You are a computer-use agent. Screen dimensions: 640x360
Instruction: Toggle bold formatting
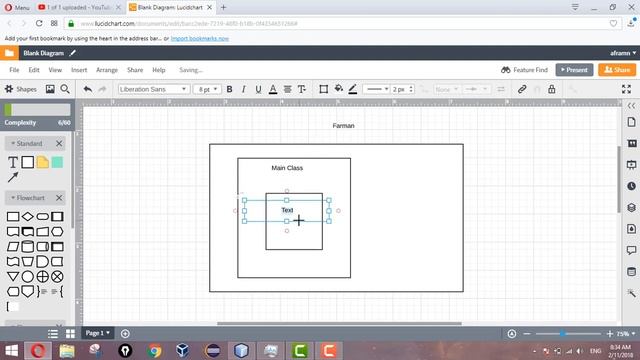[229, 89]
